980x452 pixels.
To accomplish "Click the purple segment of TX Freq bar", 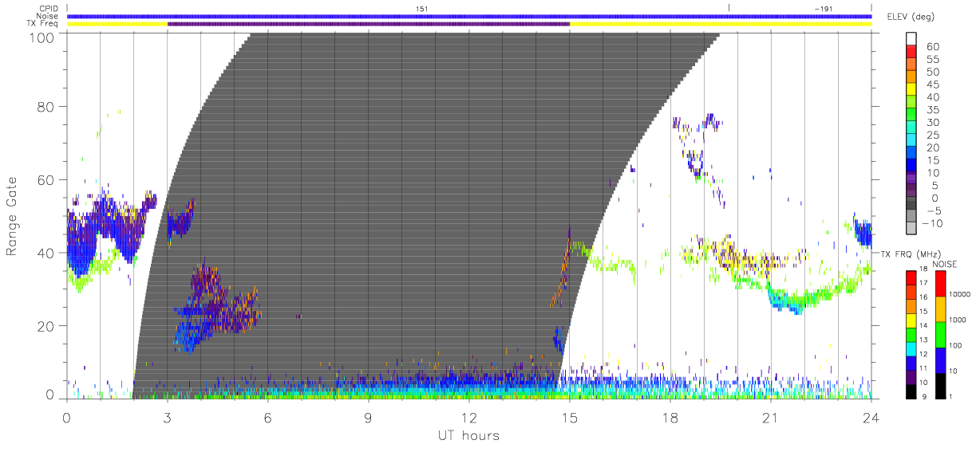I will point(369,24).
